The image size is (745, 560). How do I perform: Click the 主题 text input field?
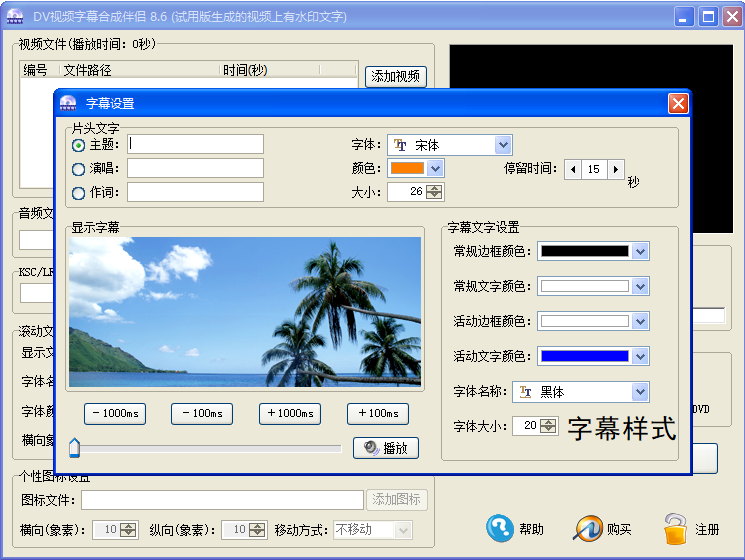tap(195, 145)
